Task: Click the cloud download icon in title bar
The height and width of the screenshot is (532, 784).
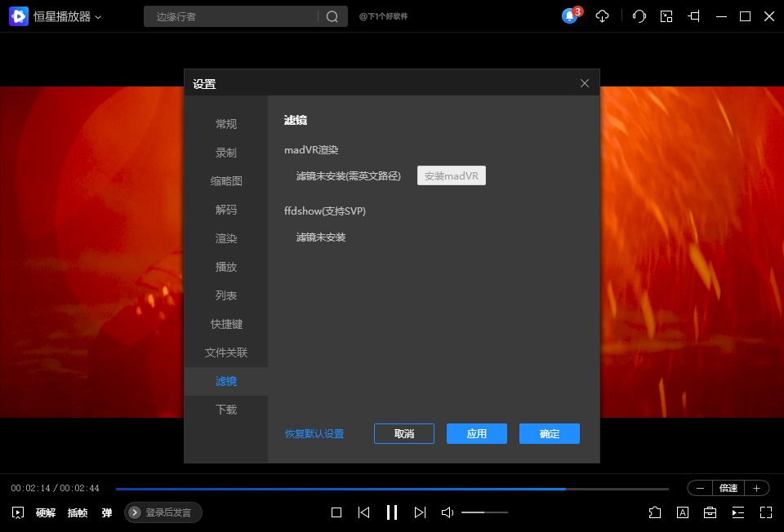Action: coord(603,16)
